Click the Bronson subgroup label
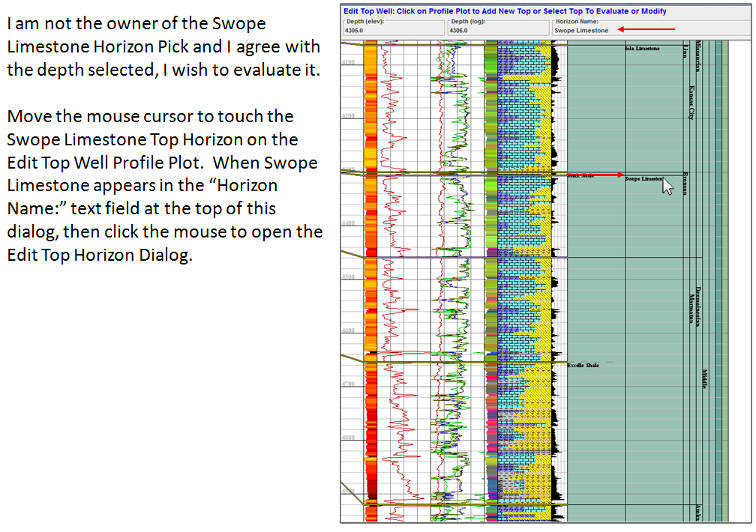Viewport: 756px width, 532px height. pyautogui.click(x=685, y=184)
